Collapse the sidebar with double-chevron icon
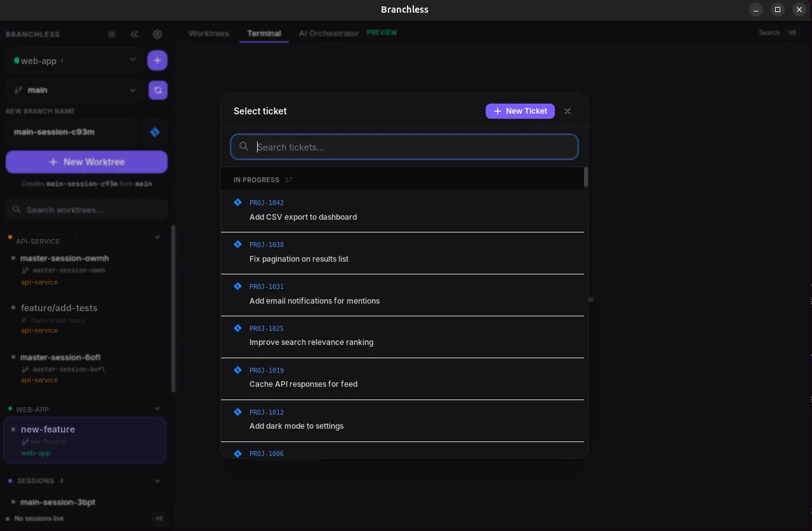This screenshot has width=812, height=531. 134,34
